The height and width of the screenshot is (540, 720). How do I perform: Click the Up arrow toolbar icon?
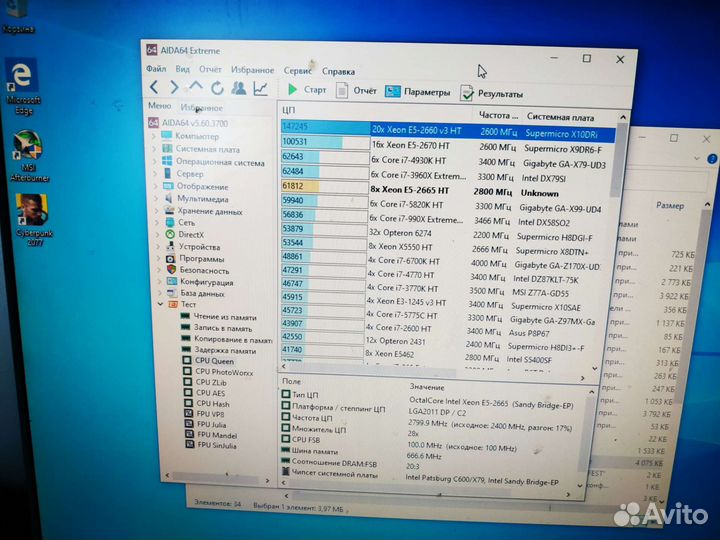(x=196, y=86)
